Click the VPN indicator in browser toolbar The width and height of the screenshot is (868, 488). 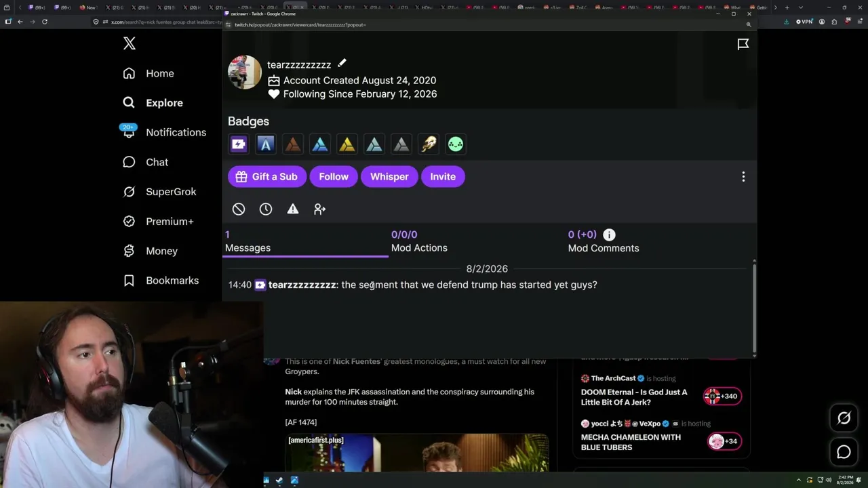click(805, 22)
